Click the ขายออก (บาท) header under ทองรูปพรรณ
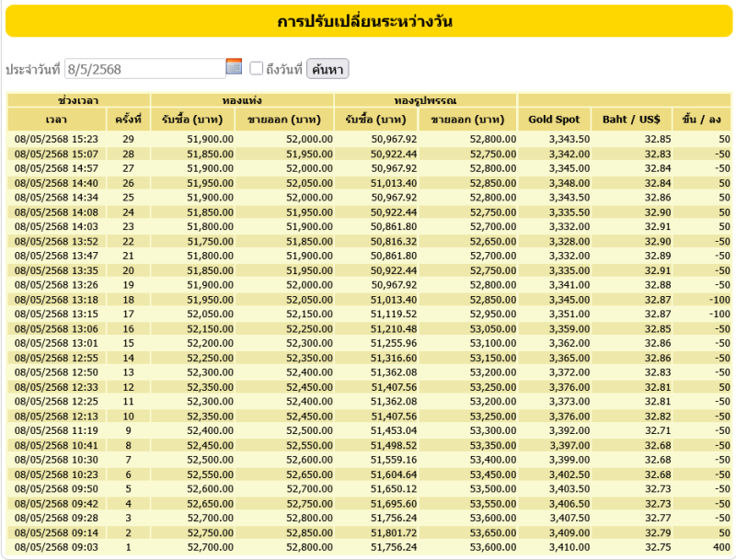The width and height of the screenshot is (736, 560). pos(467,120)
